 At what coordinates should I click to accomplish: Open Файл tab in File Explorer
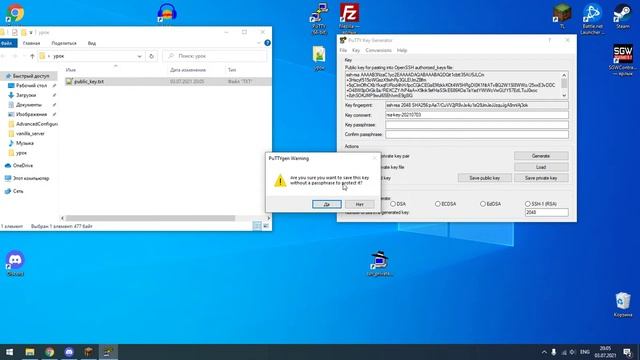[x=7, y=43]
